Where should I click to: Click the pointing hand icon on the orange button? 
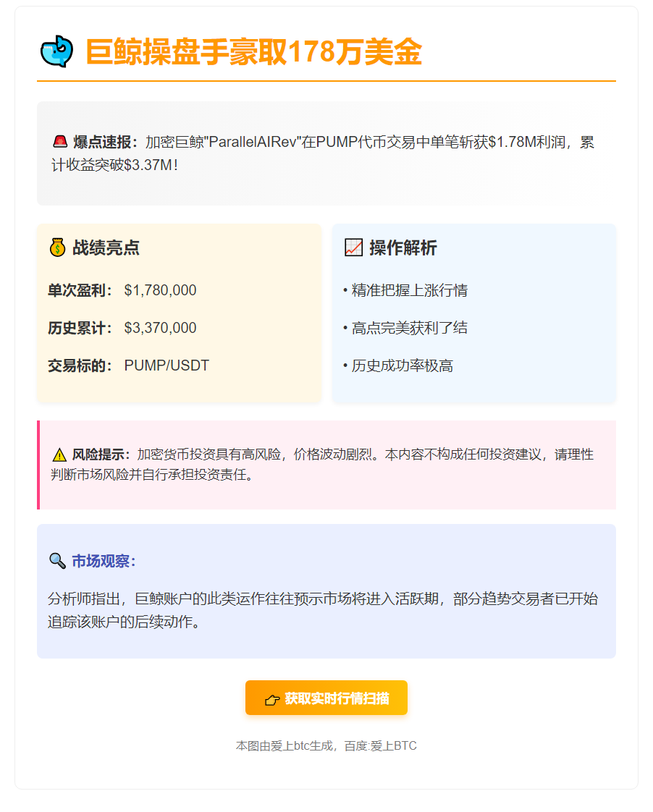click(272, 700)
